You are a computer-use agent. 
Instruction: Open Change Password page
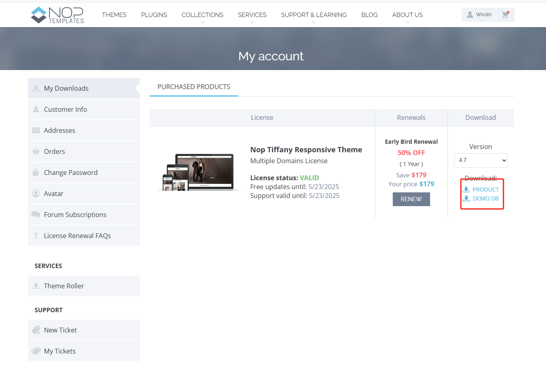point(84,173)
